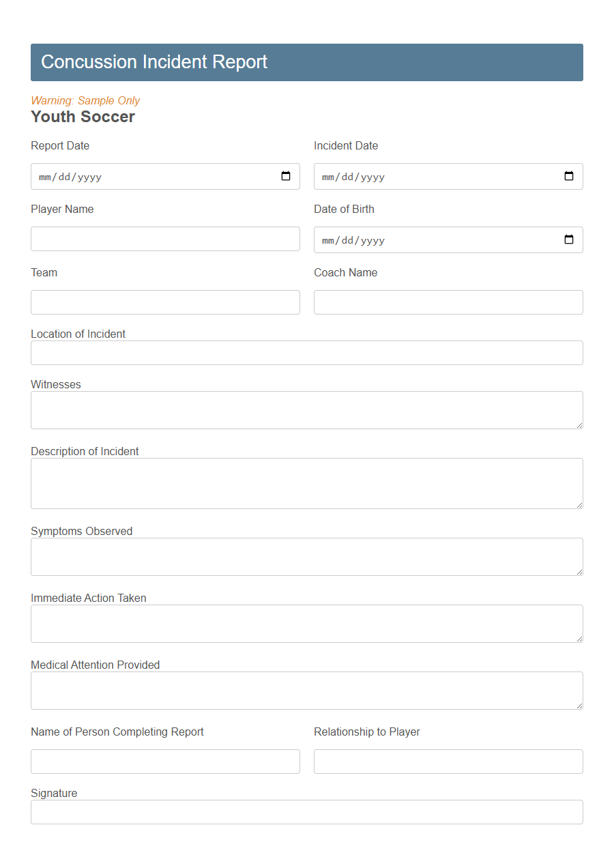The height and width of the screenshot is (868, 614).
Task: Select the Location of Incident field
Action: tap(307, 353)
